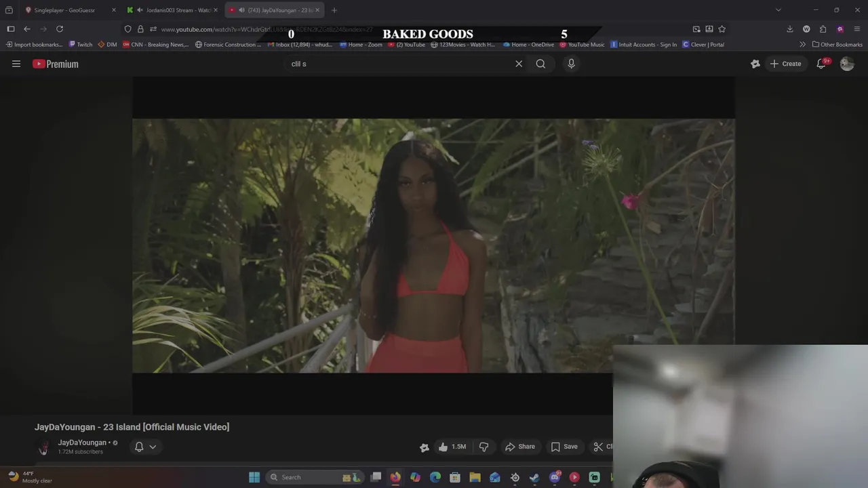This screenshot has height=488, width=868.
Task: Share the 23 Island video
Action: (x=520, y=447)
